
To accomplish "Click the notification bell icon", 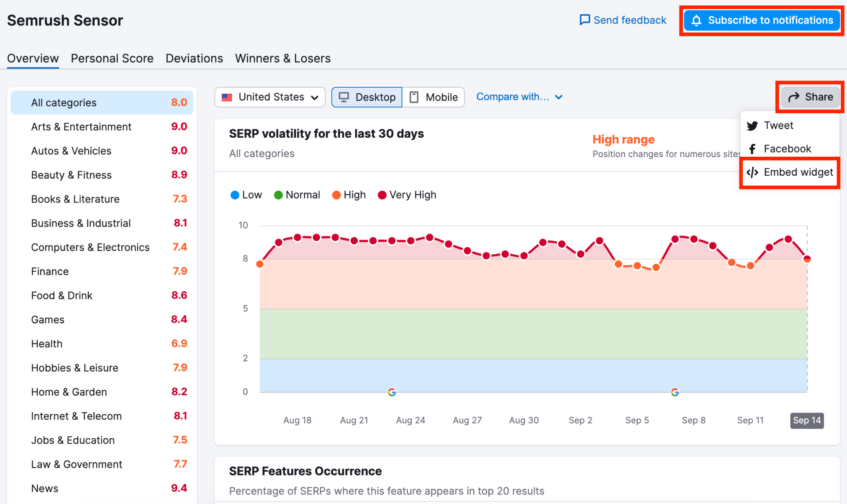I will pos(697,20).
